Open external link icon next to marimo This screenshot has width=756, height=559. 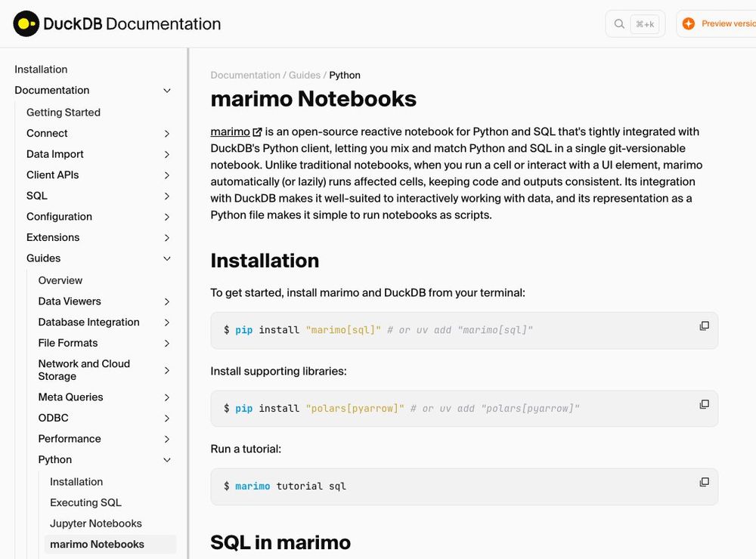coord(258,132)
